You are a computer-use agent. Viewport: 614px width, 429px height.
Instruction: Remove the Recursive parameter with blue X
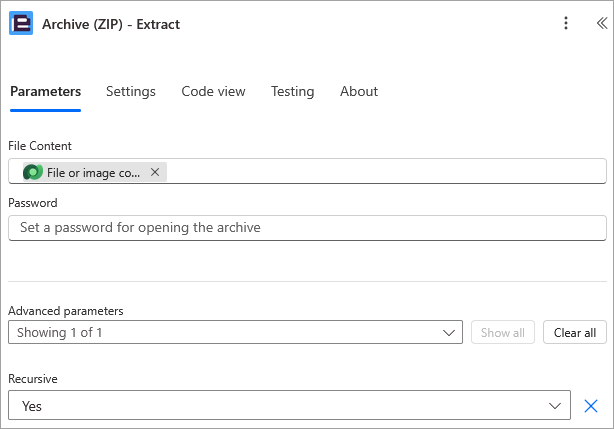(x=591, y=406)
